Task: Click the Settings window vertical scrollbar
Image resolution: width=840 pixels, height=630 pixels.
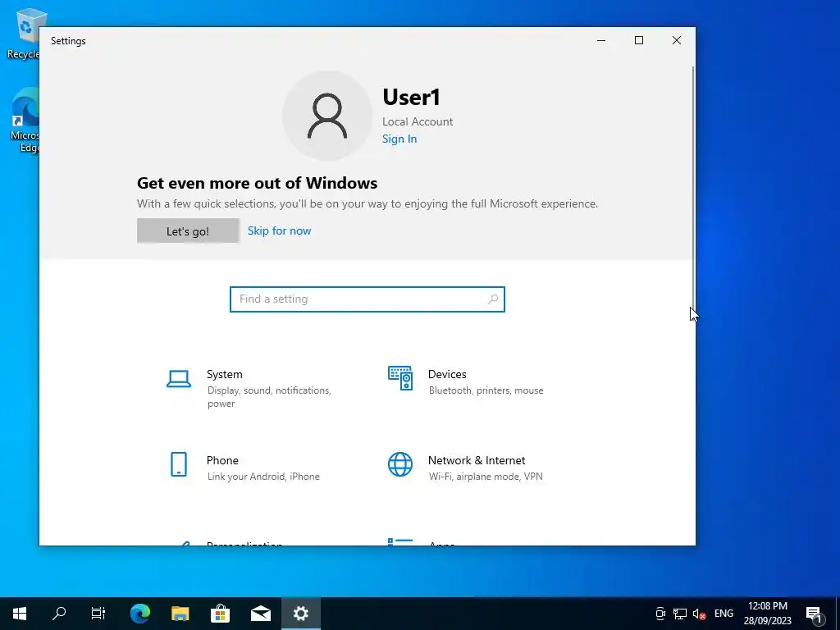Action: [693, 188]
